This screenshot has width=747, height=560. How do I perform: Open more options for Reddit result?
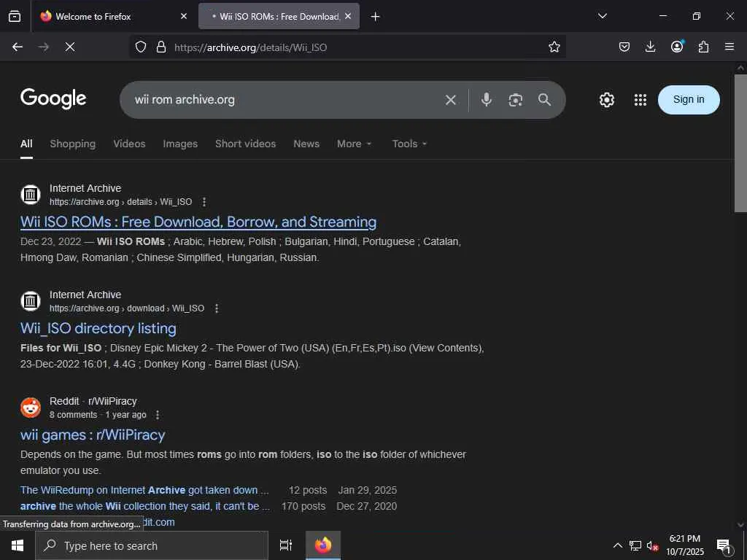[x=158, y=415]
